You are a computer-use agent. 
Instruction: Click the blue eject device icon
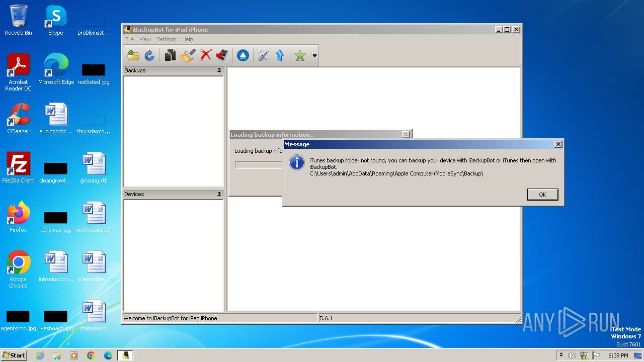[243, 55]
